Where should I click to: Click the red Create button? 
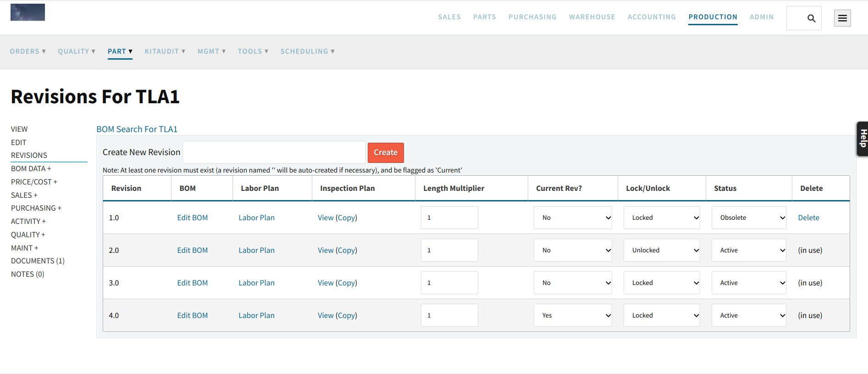pyautogui.click(x=386, y=152)
